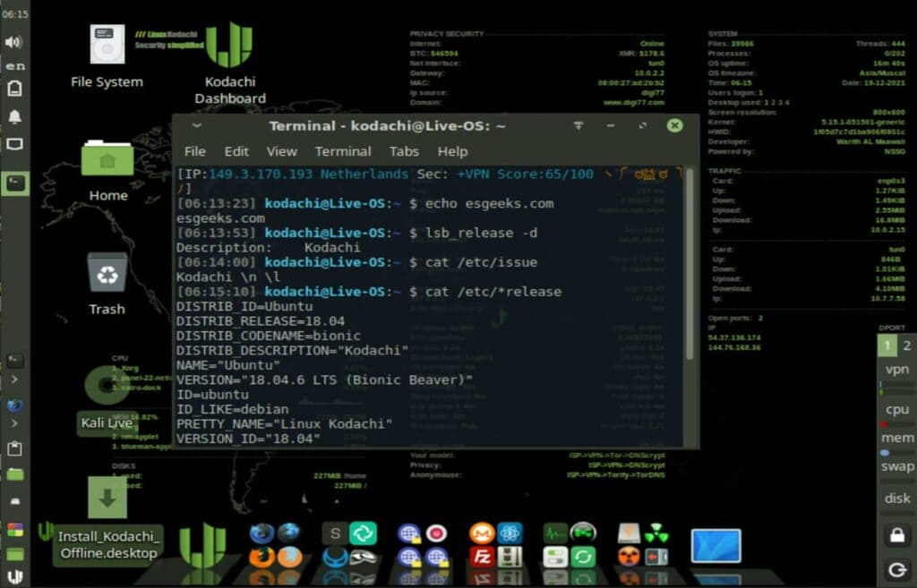Open the green radiation icon in dock

point(656,533)
